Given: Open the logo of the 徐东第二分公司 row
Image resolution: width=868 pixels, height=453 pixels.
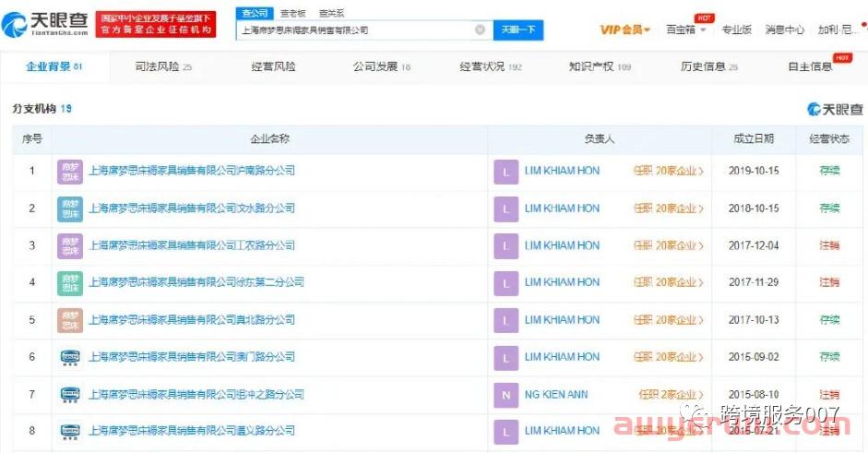Looking at the screenshot, I should [70, 283].
